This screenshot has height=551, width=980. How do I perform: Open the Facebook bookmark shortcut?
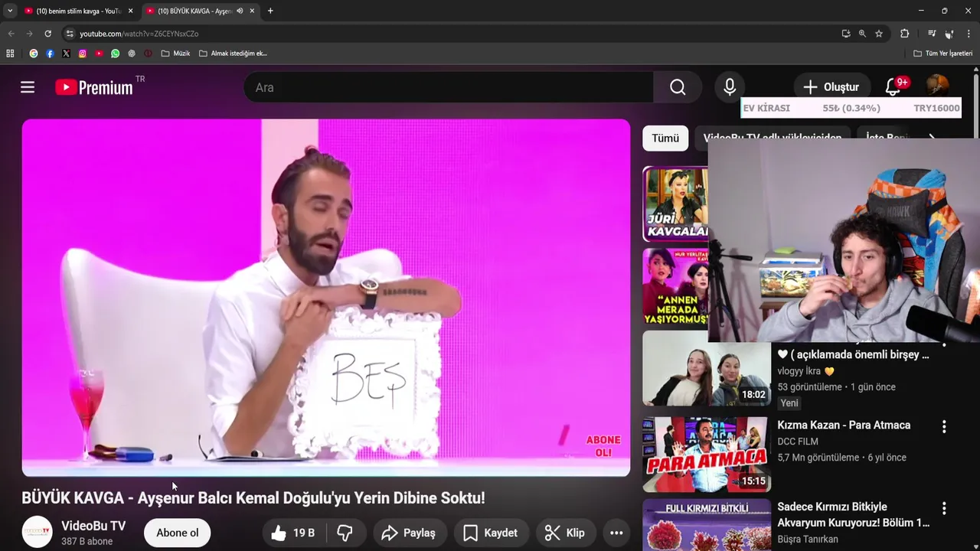tap(50, 54)
